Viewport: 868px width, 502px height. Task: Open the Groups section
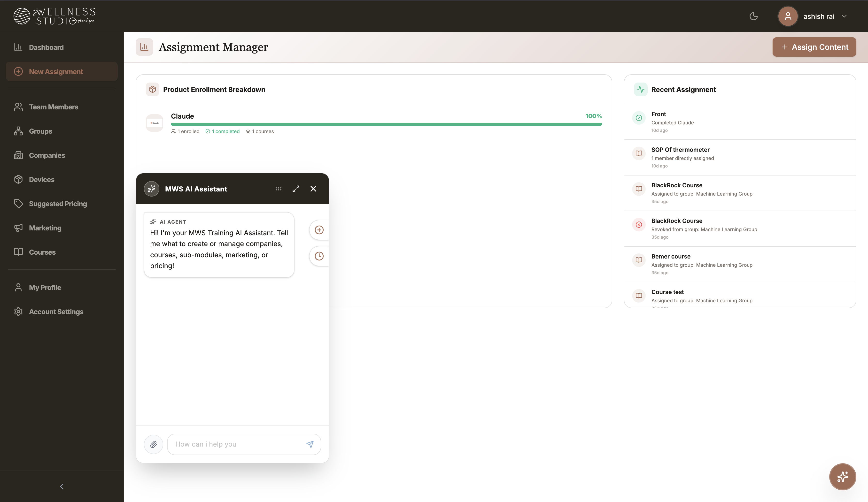click(62, 131)
